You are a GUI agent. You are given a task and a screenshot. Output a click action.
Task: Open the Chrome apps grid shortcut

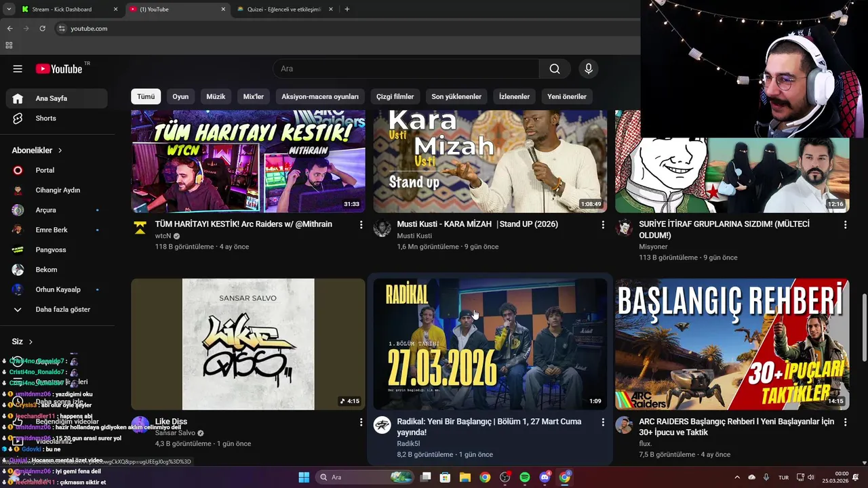point(9,45)
